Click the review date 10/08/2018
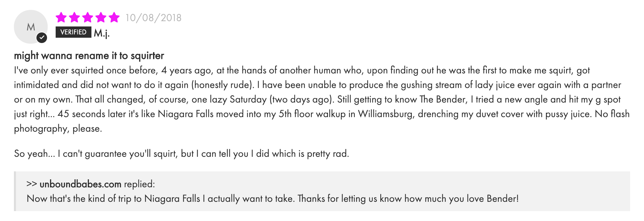 153,18
